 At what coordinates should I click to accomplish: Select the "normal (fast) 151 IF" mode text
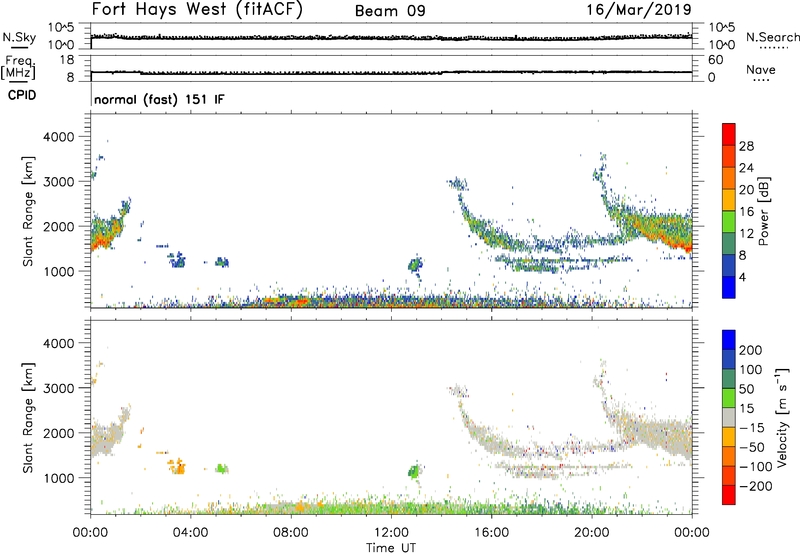click(159, 99)
